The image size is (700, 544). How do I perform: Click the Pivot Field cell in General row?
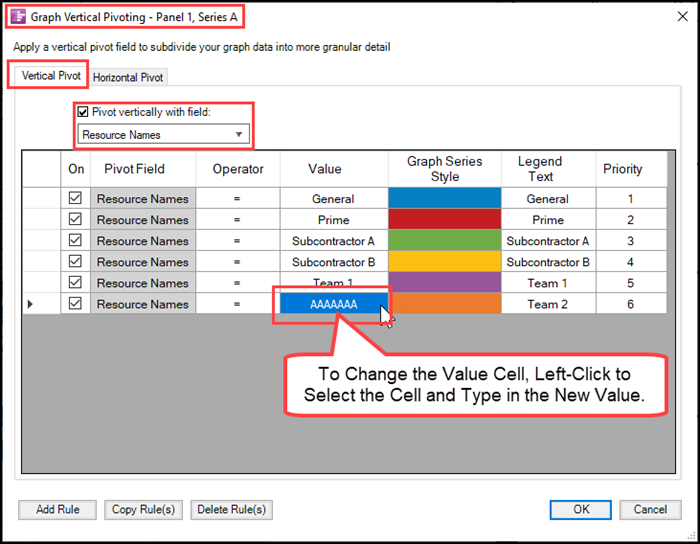click(143, 198)
